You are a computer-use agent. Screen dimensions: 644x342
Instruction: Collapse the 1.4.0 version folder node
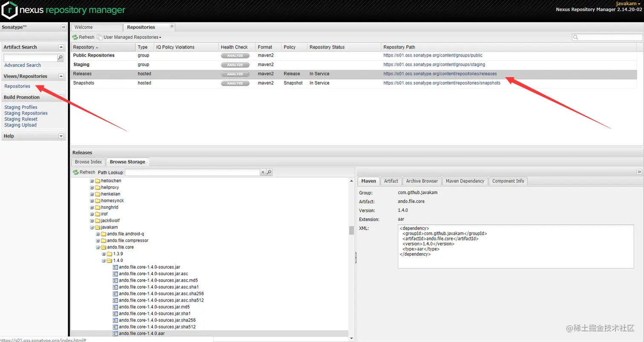pyautogui.click(x=103, y=261)
